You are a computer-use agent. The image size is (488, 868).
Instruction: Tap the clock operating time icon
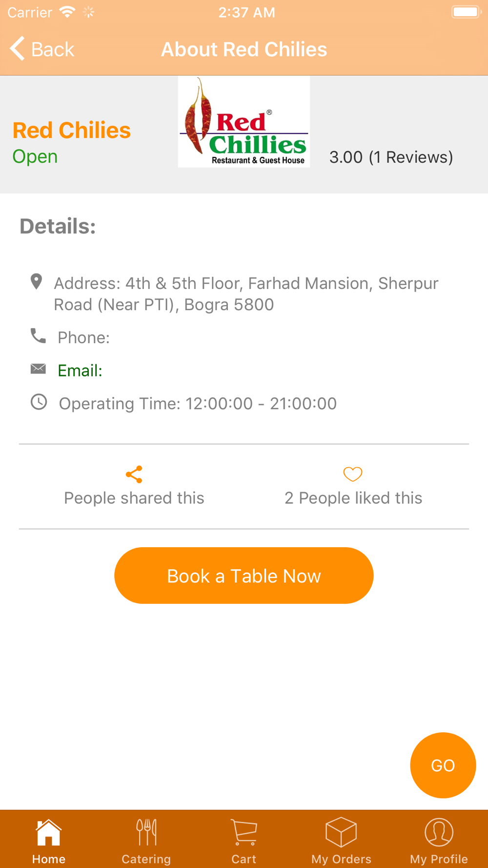(x=39, y=402)
